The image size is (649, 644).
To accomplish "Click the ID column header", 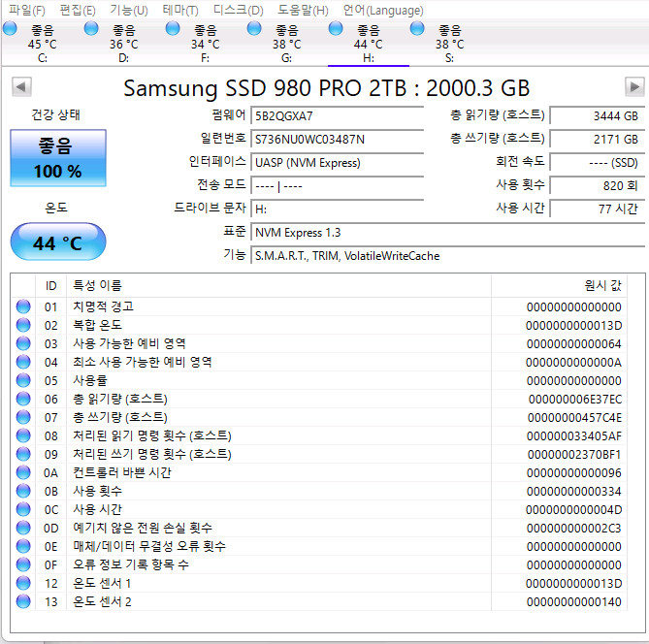I will click(x=50, y=285).
